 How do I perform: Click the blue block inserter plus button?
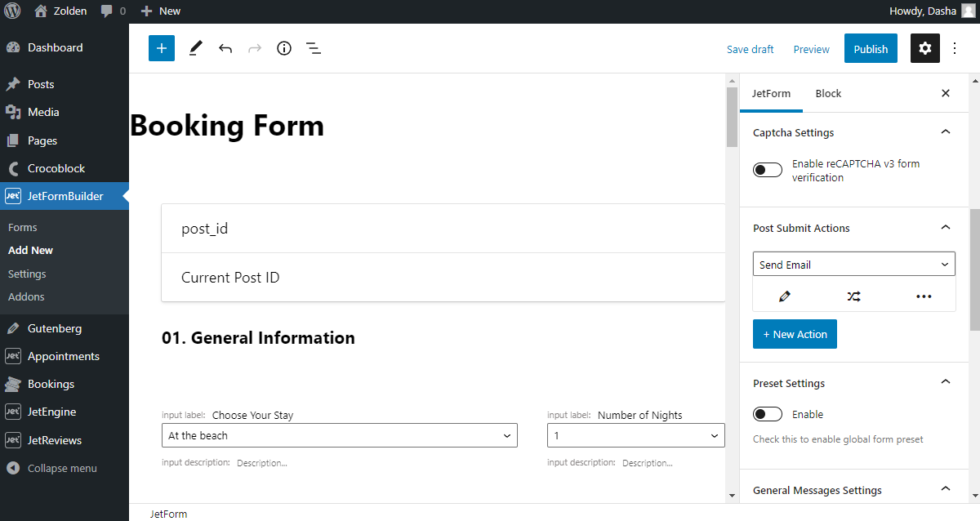click(x=162, y=48)
